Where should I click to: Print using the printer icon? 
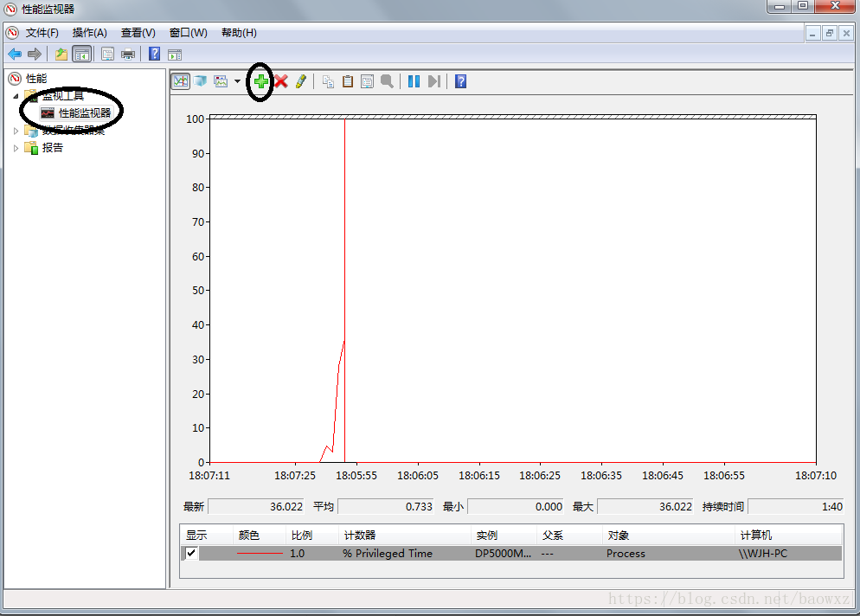pyautogui.click(x=128, y=54)
